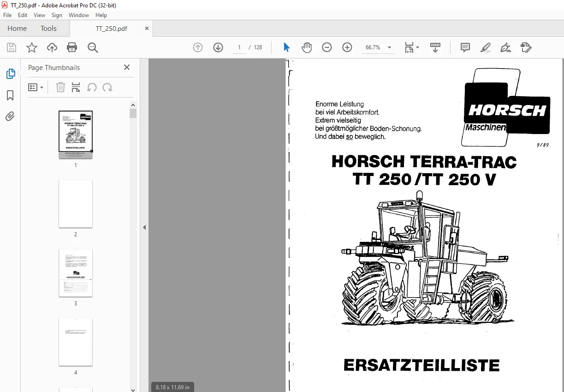Viewport: 564px width, 392px height.
Task: Rotate page counterclockwise in thumbnails panel
Action: tap(92, 87)
